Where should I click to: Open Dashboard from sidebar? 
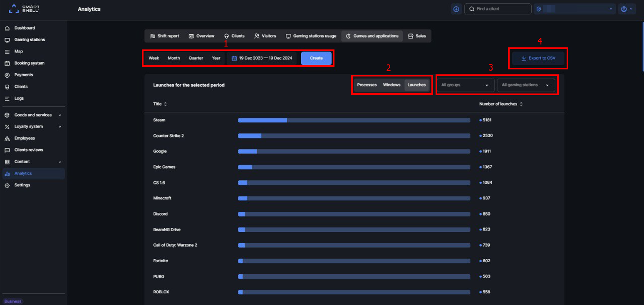point(25,28)
